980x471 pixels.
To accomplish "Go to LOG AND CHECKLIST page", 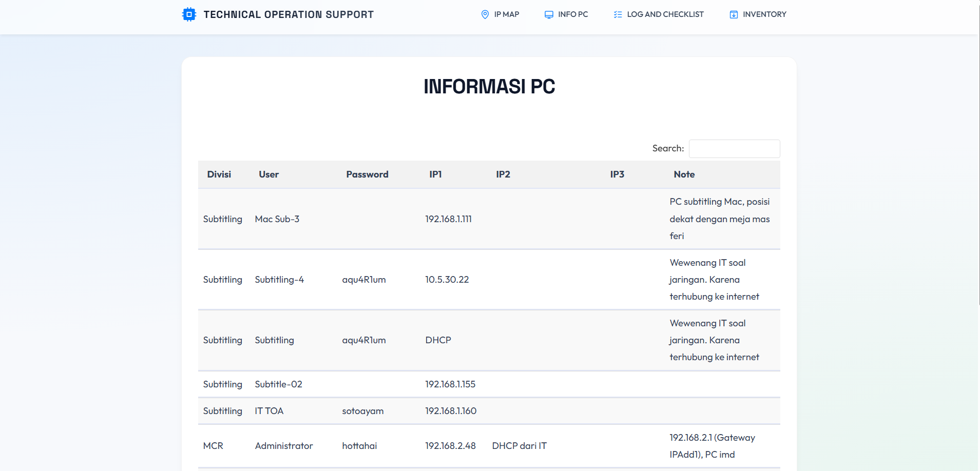I will [665, 14].
